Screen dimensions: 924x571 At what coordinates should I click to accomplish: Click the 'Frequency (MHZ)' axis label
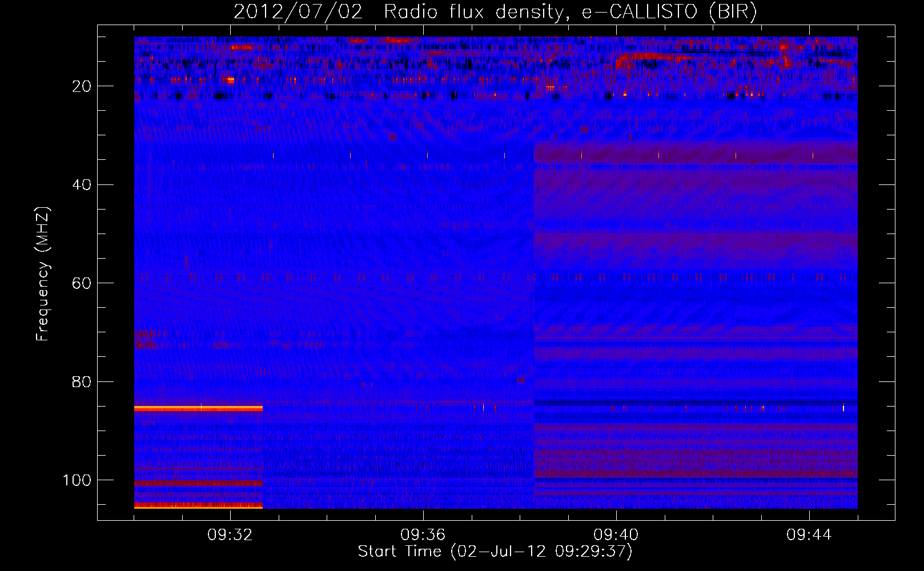pyautogui.click(x=43, y=274)
